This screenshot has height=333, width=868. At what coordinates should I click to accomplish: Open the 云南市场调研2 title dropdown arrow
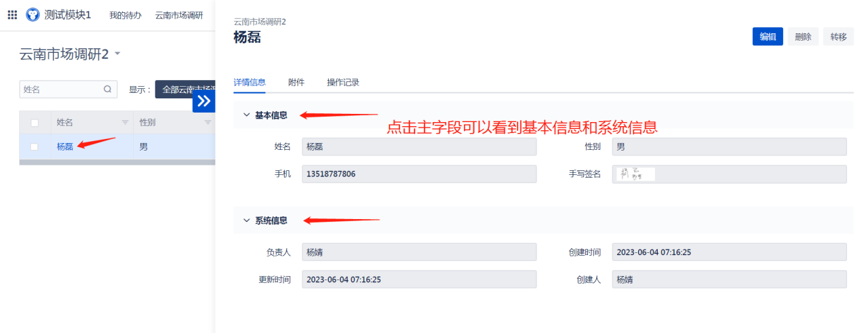click(x=117, y=54)
